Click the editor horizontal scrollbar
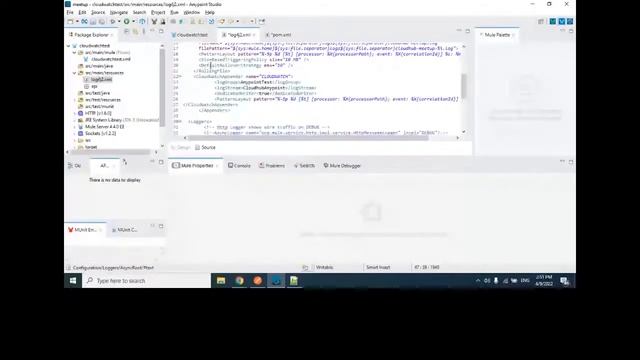 coord(309,138)
